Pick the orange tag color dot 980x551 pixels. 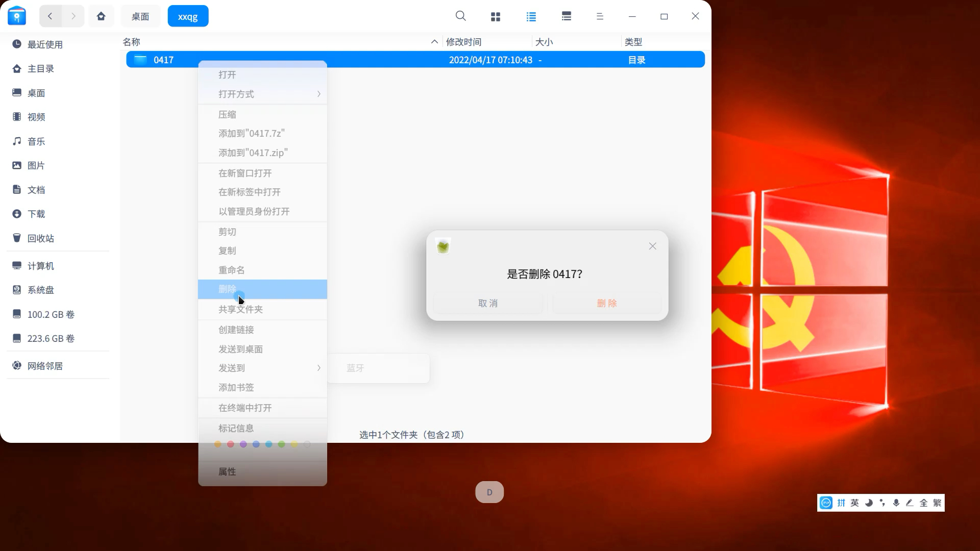click(218, 444)
